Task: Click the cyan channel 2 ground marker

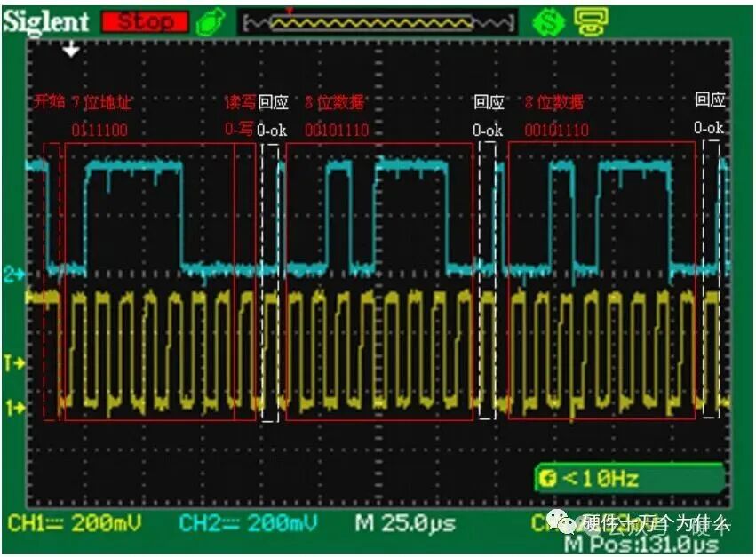Action: point(14,275)
